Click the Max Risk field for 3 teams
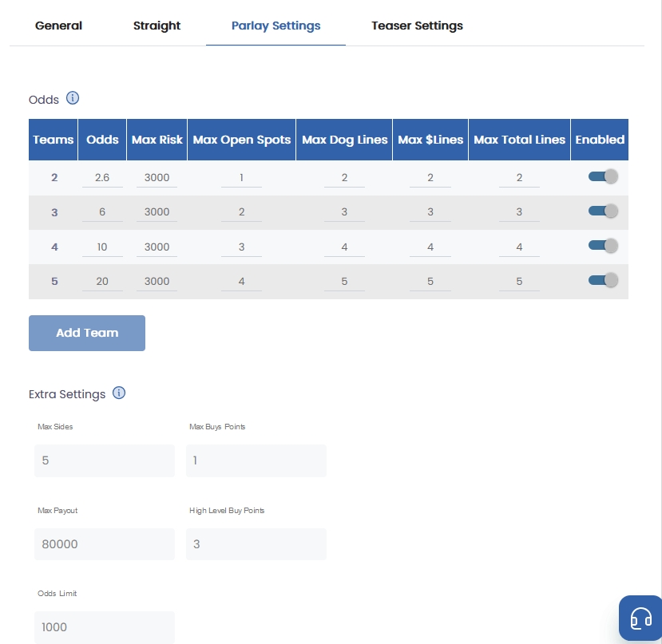Screen dimensions: 662x644 click(157, 212)
